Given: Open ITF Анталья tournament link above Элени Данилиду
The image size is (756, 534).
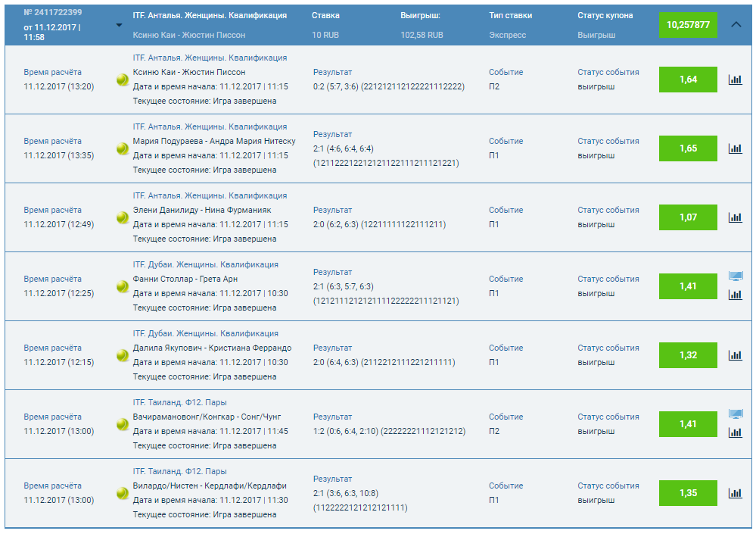Looking at the screenshot, I should pyautogui.click(x=210, y=196).
